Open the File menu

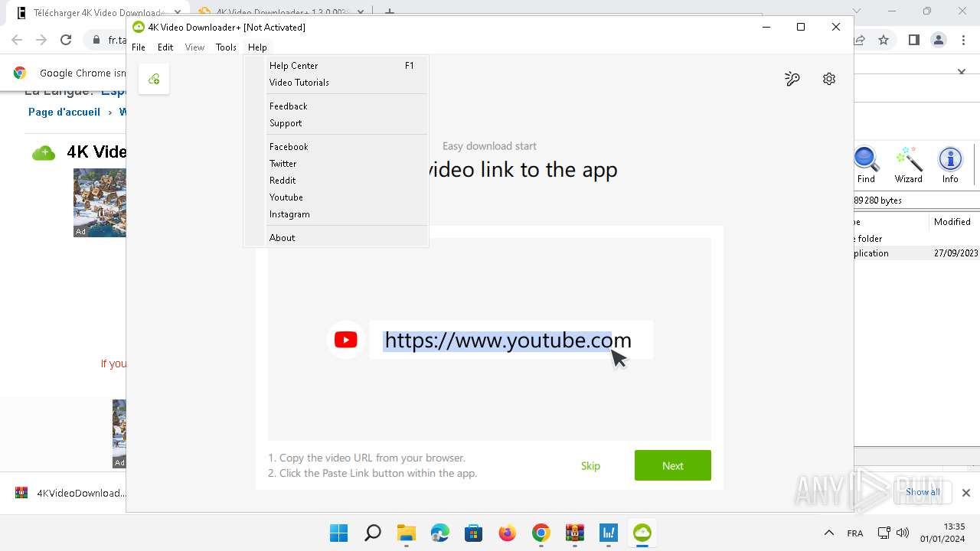[x=139, y=47]
